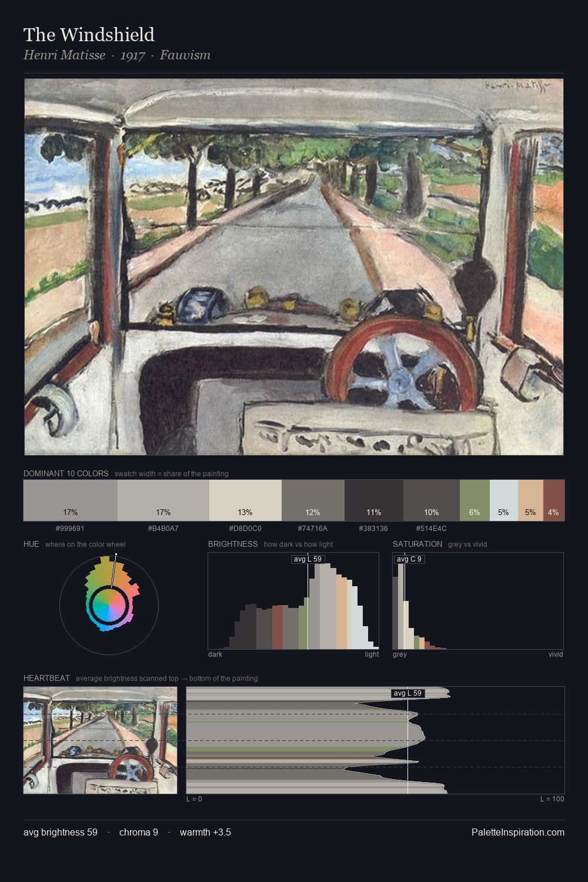This screenshot has width=588, height=882.
Task: Click the hex code text '#B4B0A7'
Action: [x=163, y=529]
